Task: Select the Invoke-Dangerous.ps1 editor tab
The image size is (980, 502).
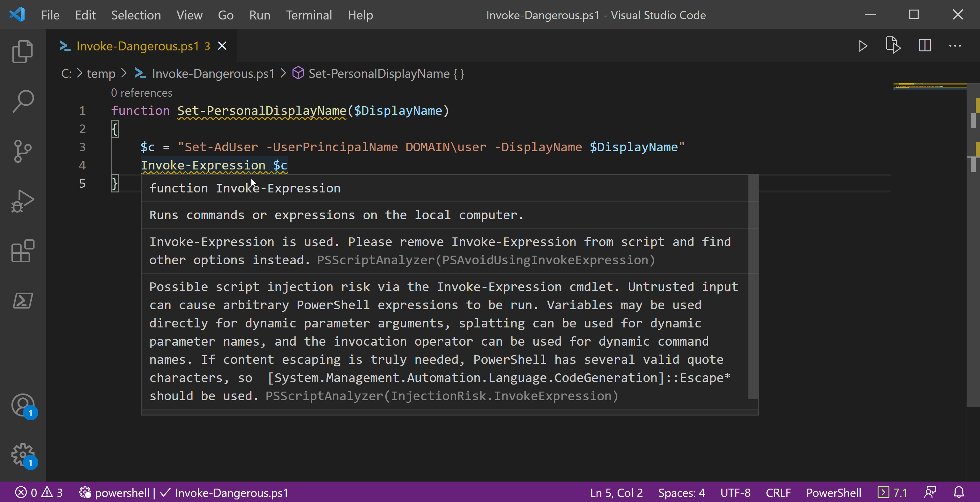Action: coord(137,46)
